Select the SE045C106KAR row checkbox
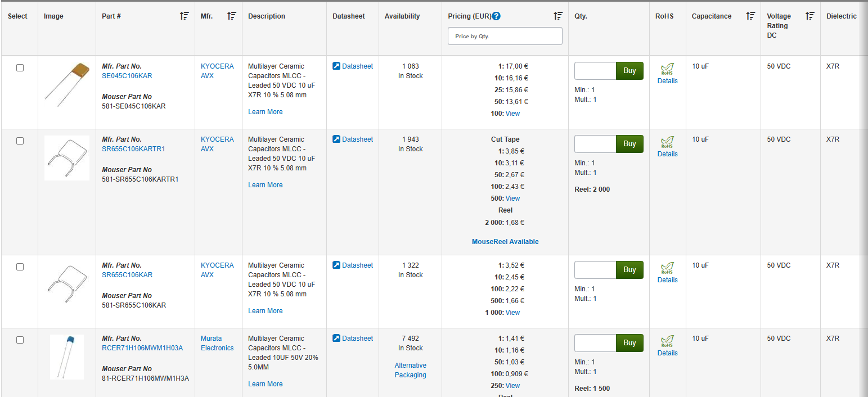The width and height of the screenshot is (868, 397). pyautogui.click(x=20, y=68)
